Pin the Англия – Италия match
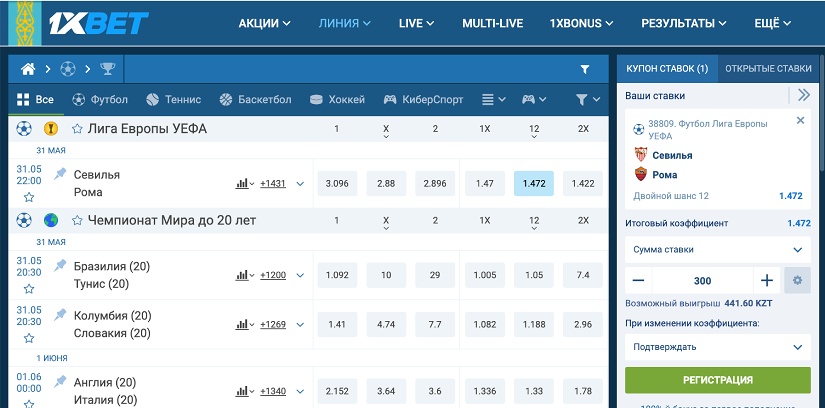Viewport: 825px width, 408px height. click(60, 382)
